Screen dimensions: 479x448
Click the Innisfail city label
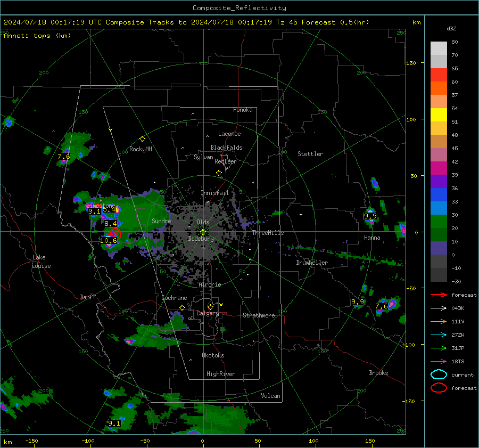(214, 193)
